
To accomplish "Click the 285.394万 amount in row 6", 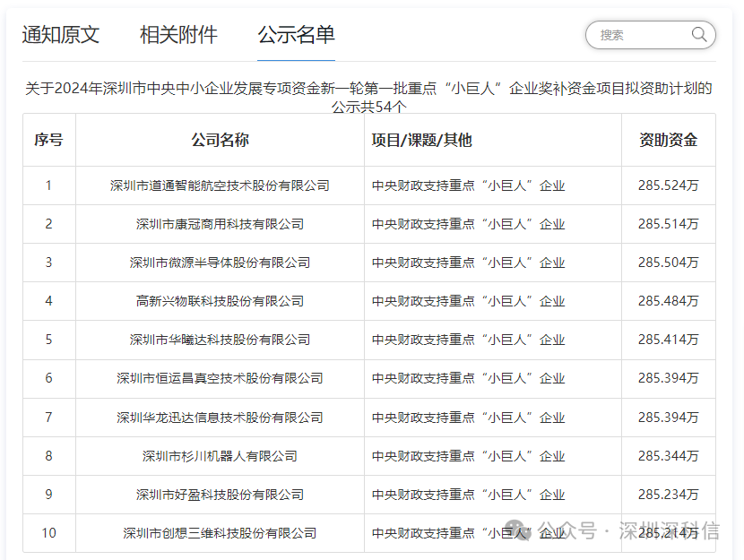I will point(668,378).
